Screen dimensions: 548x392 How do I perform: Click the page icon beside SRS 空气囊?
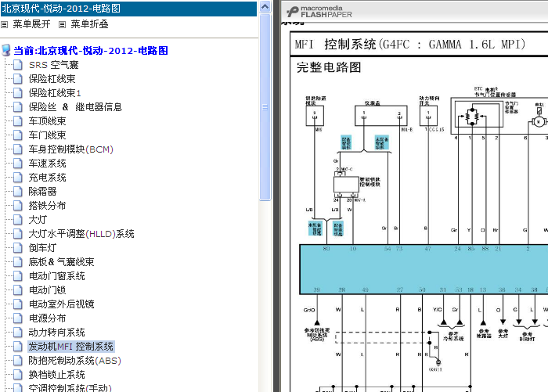18,65
